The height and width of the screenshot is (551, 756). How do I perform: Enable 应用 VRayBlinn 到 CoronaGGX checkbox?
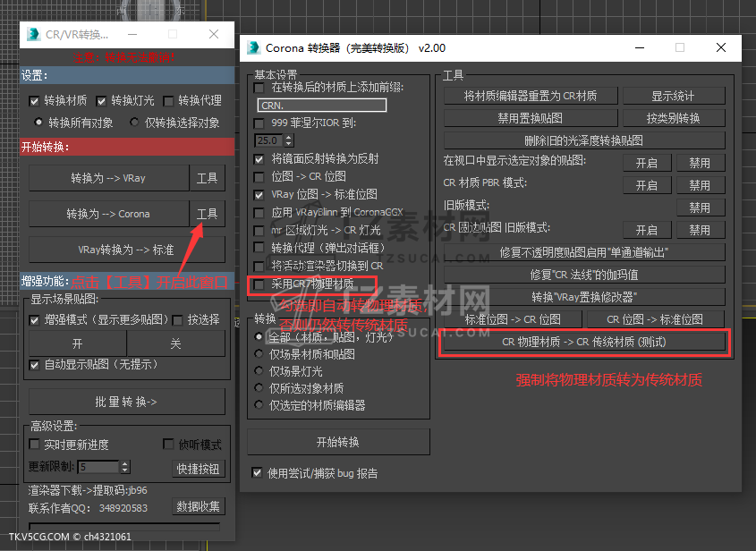259,213
